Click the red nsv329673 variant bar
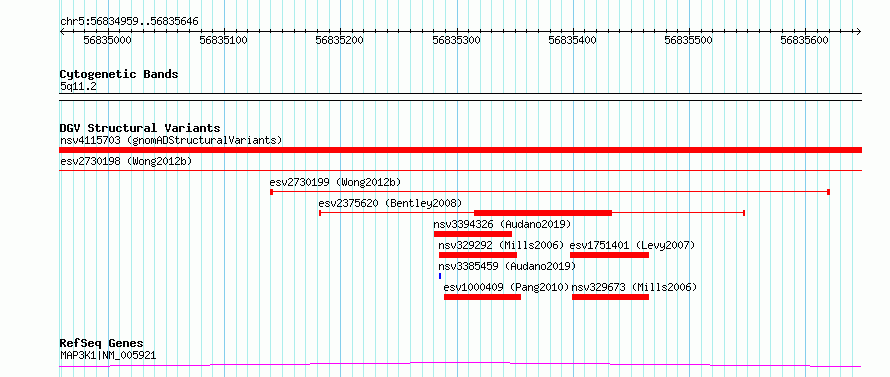 tap(610, 297)
